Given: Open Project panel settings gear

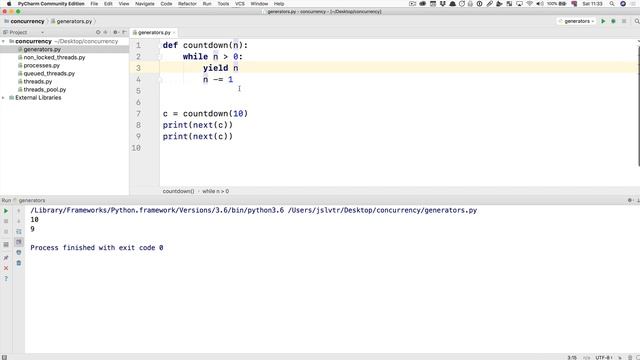Looking at the screenshot, I should 116,32.
